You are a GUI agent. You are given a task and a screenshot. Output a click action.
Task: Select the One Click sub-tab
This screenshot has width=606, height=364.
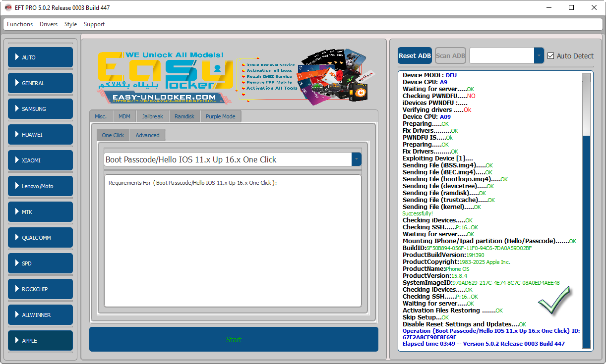(x=113, y=135)
